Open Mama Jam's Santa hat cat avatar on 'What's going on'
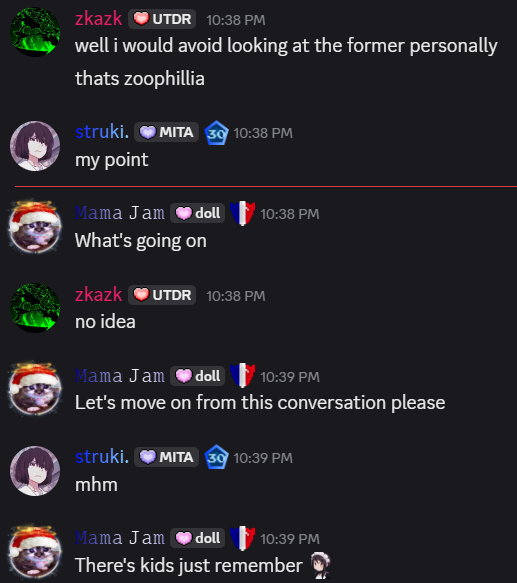Viewport: 517px width, 583px height. tap(35, 227)
